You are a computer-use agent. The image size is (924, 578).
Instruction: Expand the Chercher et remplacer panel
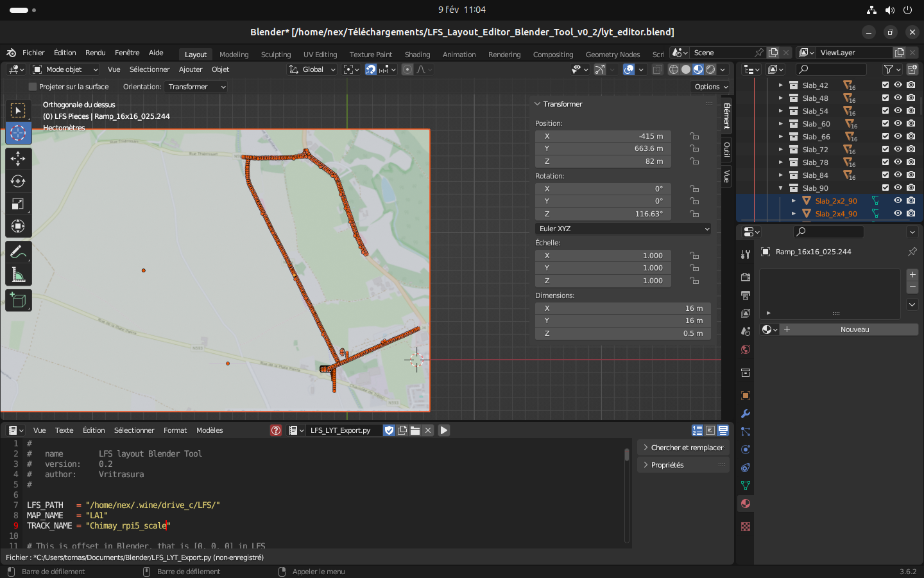click(x=683, y=448)
